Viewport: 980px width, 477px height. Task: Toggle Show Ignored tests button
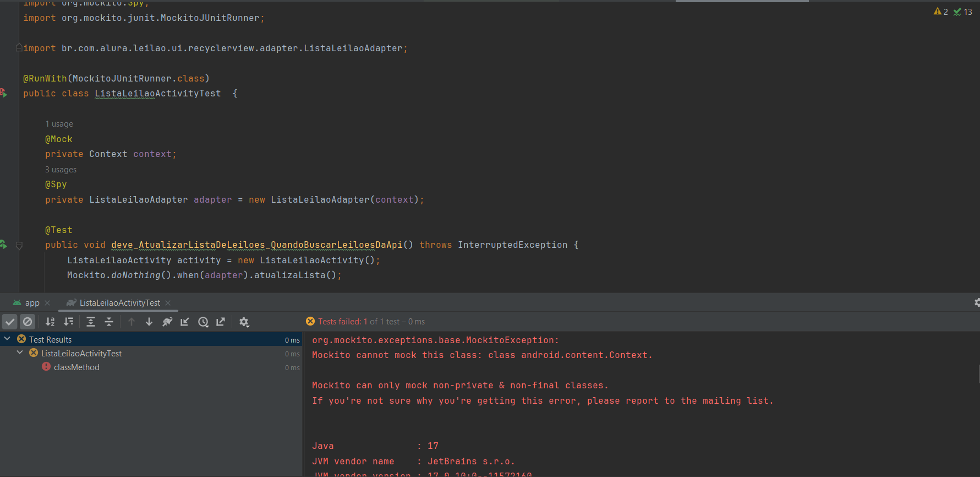click(x=28, y=322)
